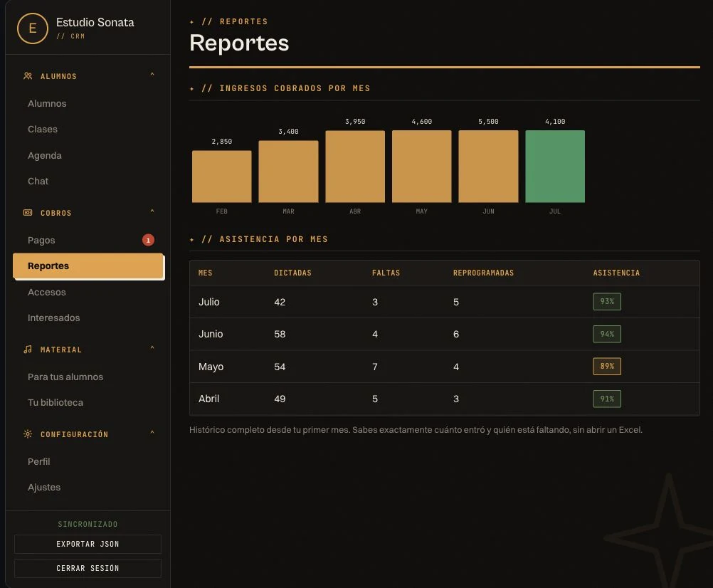The height and width of the screenshot is (588, 713).
Task: Collapse the Material section chevron
Action: point(152,348)
